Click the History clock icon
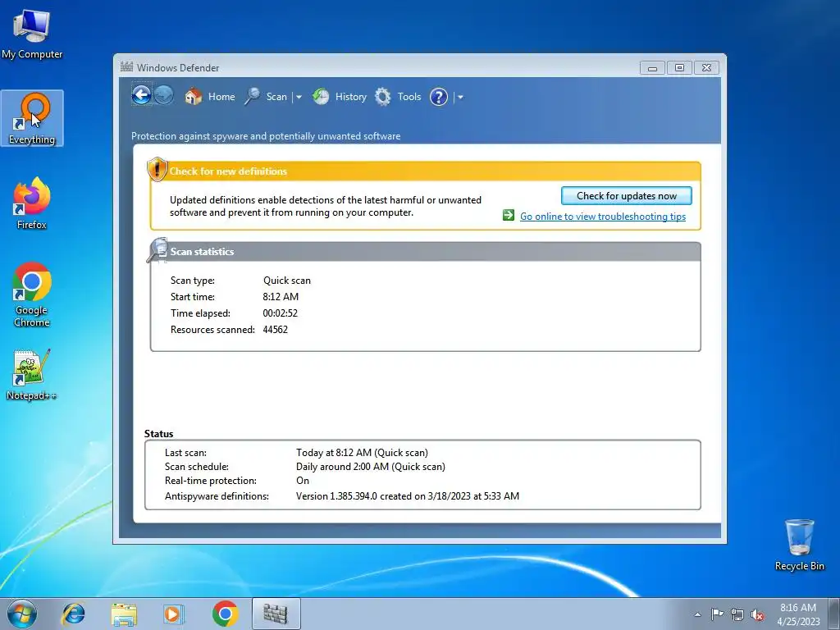840x630 pixels. click(321, 97)
